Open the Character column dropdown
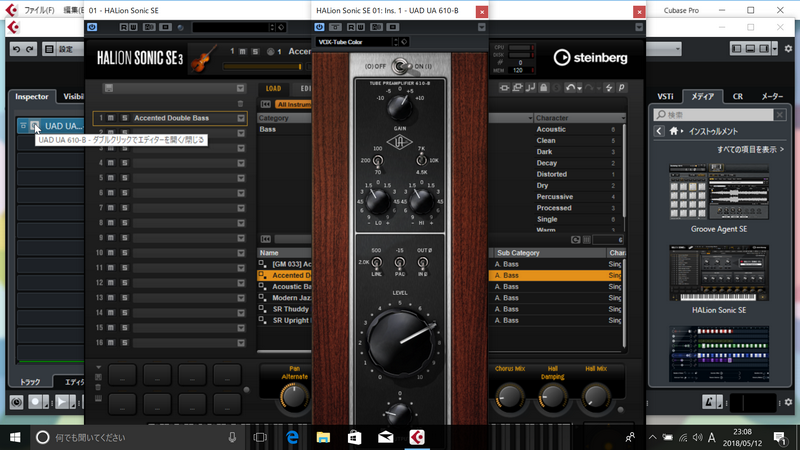The width and height of the screenshot is (800, 450). (x=623, y=118)
